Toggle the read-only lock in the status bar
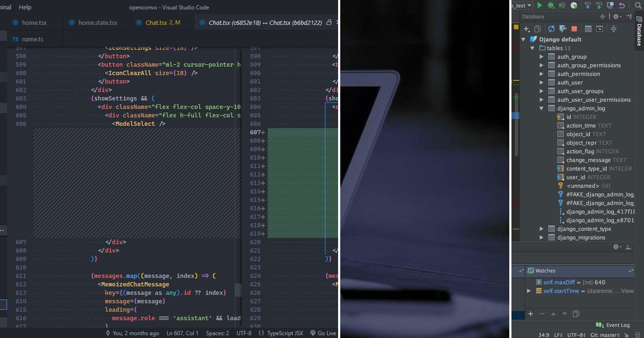The width and height of the screenshot is (644, 338). click(x=626, y=334)
